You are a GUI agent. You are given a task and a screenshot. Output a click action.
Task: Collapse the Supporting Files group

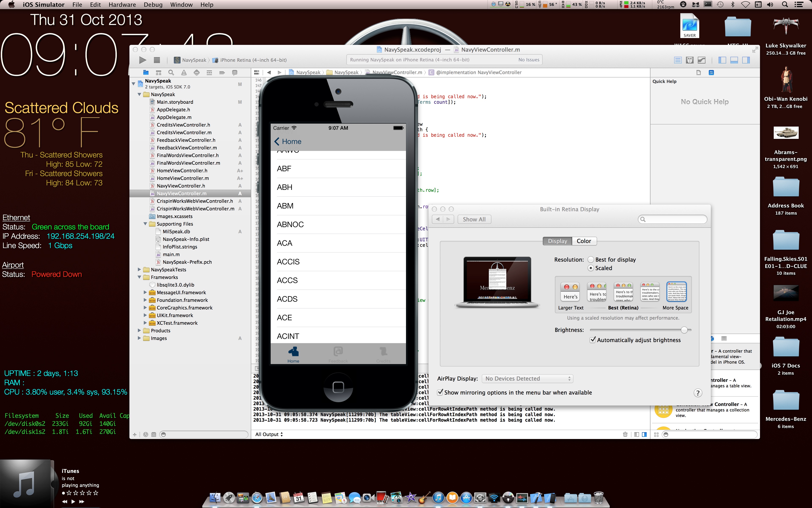click(145, 224)
